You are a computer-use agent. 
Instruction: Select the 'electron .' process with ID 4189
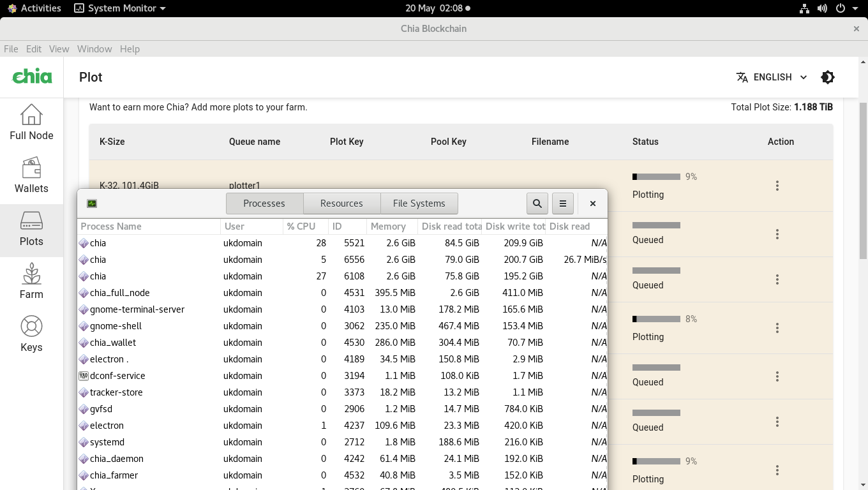(x=343, y=359)
